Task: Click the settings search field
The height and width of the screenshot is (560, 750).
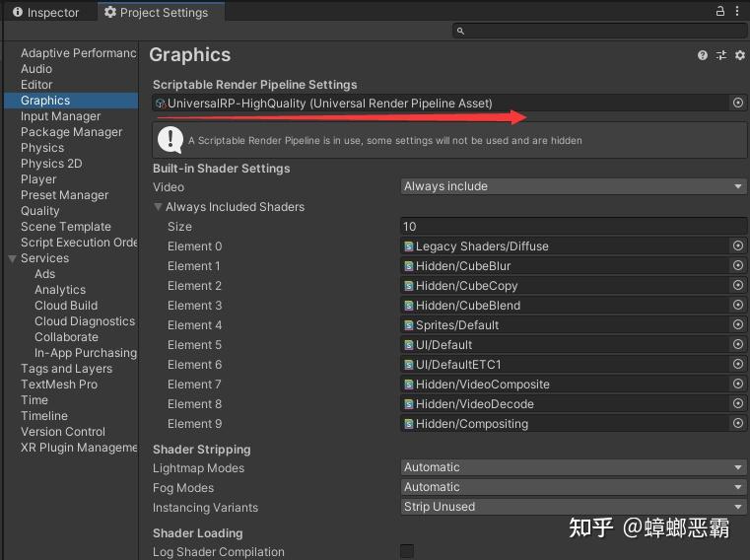Action: (x=600, y=32)
